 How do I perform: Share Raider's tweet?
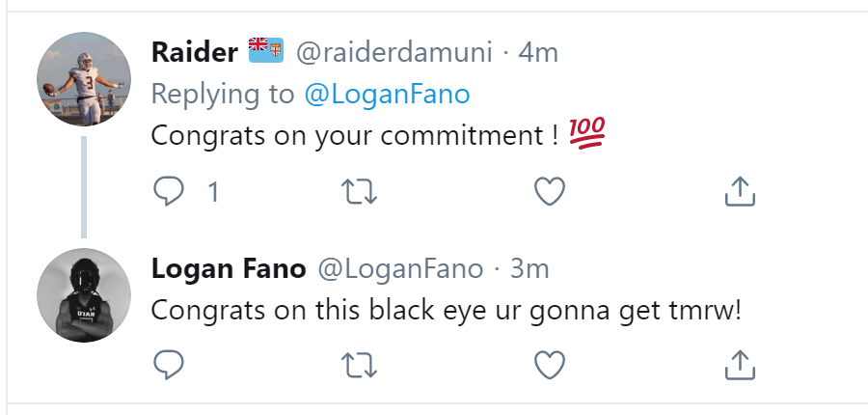pyautogui.click(x=739, y=193)
